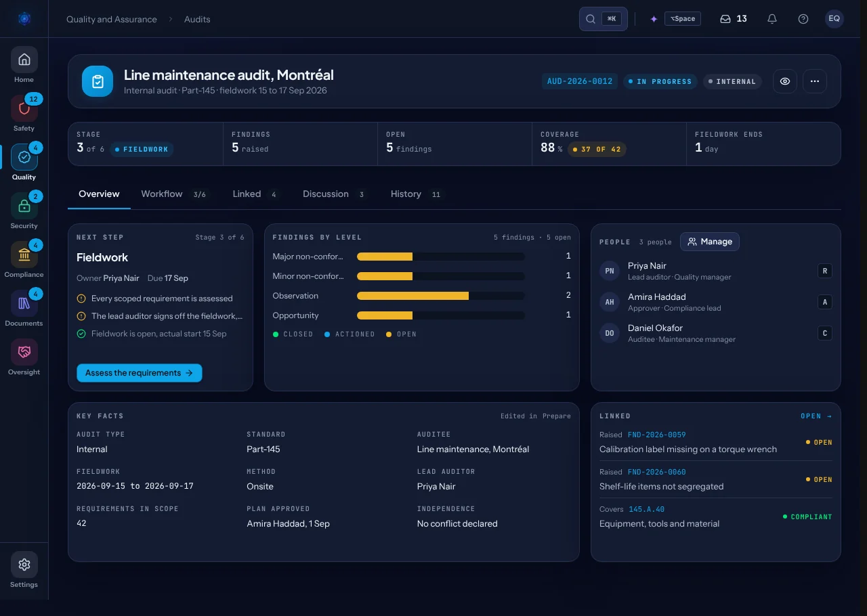Switch to the Linked tab
Viewport: 867px width, 616px height.
[x=255, y=194]
